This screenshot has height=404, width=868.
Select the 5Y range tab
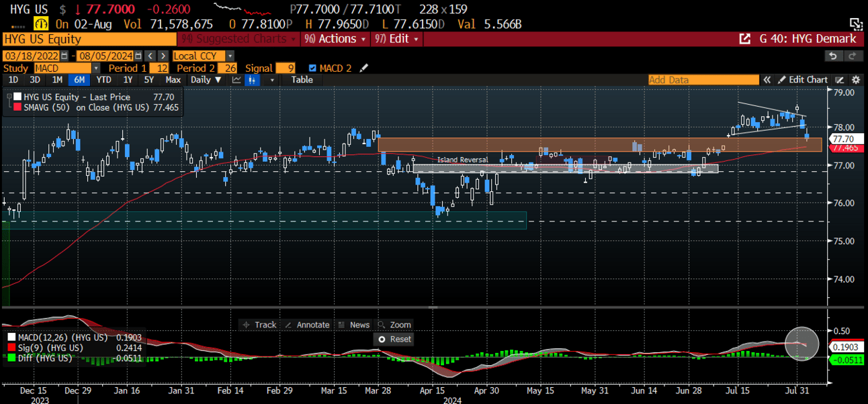tap(149, 80)
